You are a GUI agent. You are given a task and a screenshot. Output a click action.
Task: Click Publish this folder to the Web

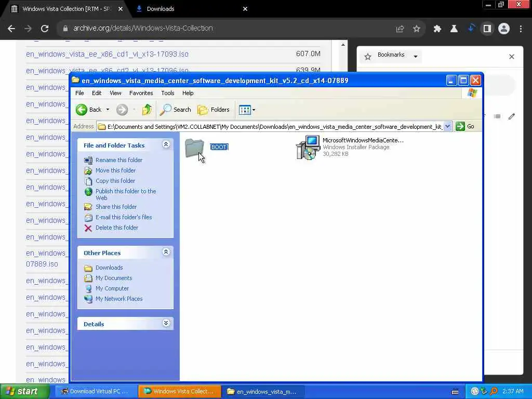[x=126, y=194]
